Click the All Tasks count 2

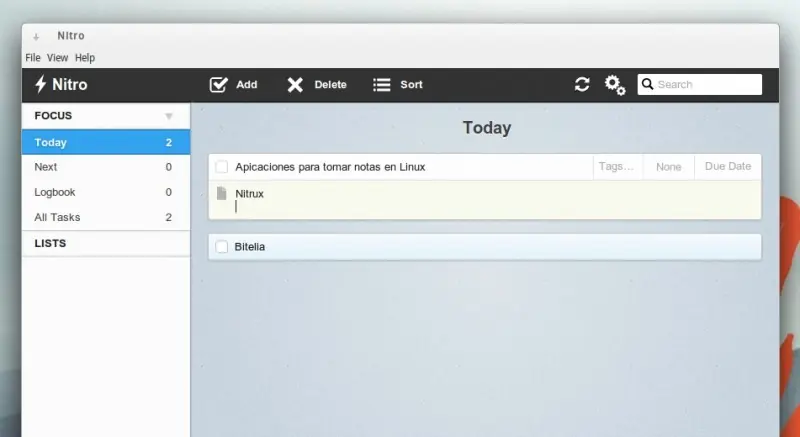(x=169, y=217)
